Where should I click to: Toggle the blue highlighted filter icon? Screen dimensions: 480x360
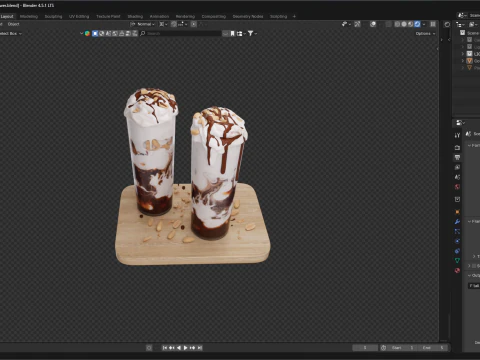pos(95,33)
